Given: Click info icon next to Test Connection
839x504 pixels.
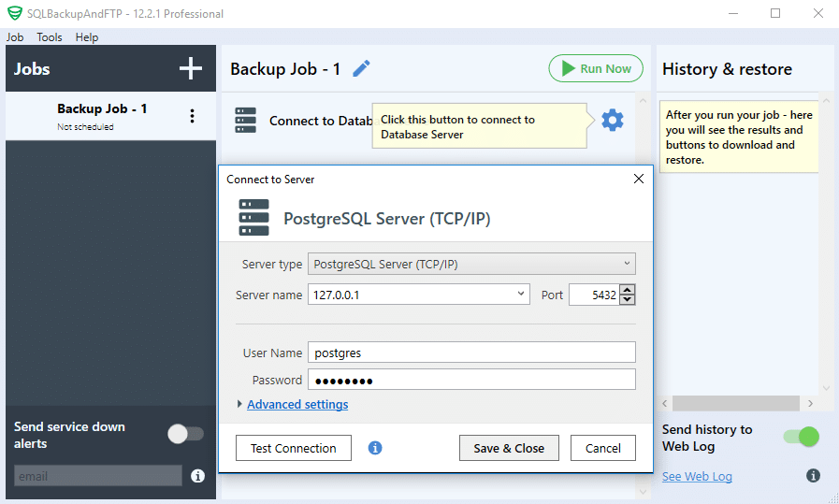Looking at the screenshot, I should [375, 448].
